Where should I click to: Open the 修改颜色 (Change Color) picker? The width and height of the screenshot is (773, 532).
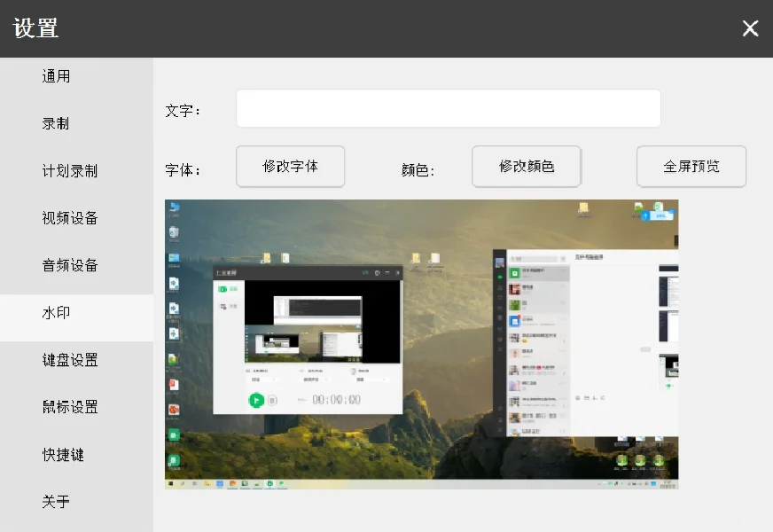pos(527,166)
